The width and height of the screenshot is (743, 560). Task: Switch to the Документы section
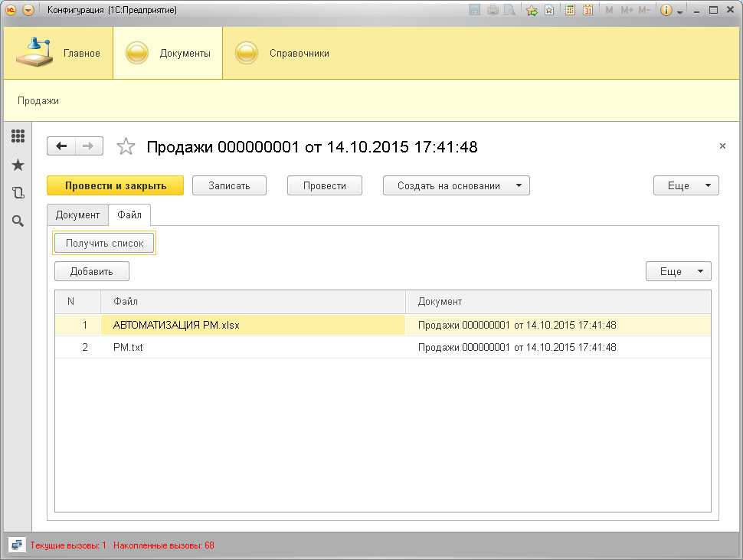click(x=168, y=53)
